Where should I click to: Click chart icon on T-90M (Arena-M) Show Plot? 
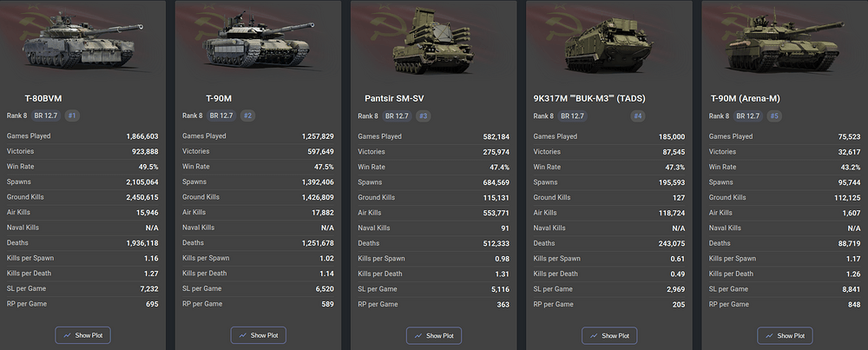[x=769, y=335]
